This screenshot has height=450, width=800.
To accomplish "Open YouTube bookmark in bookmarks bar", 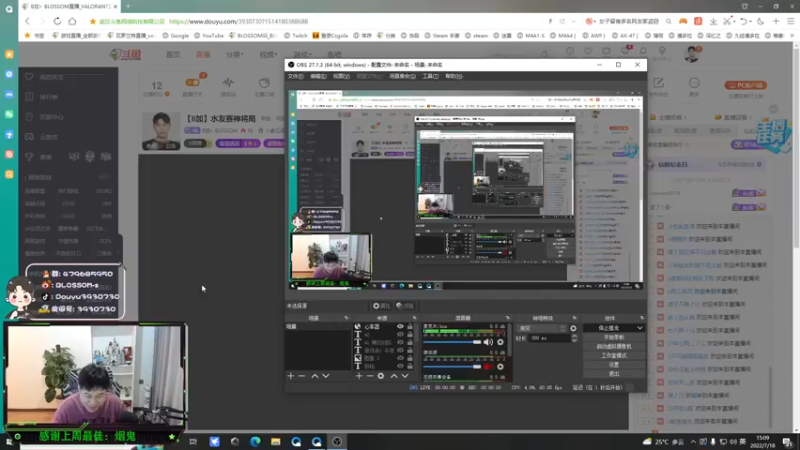I will (209, 36).
